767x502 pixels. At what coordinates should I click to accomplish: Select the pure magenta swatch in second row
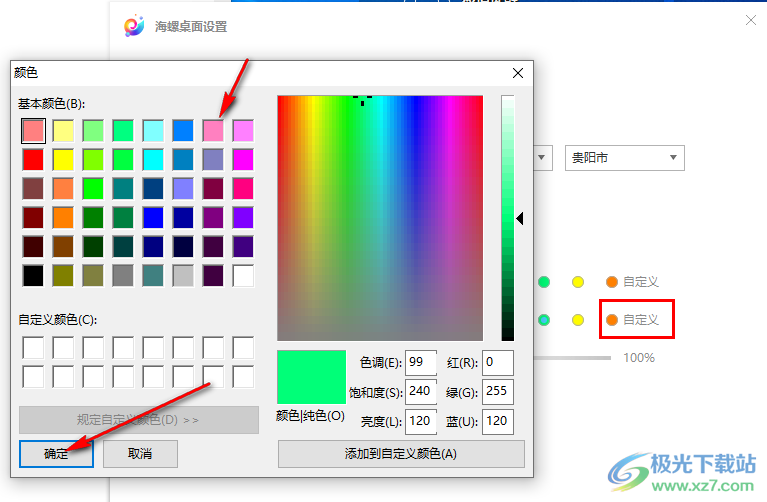[x=243, y=160]
